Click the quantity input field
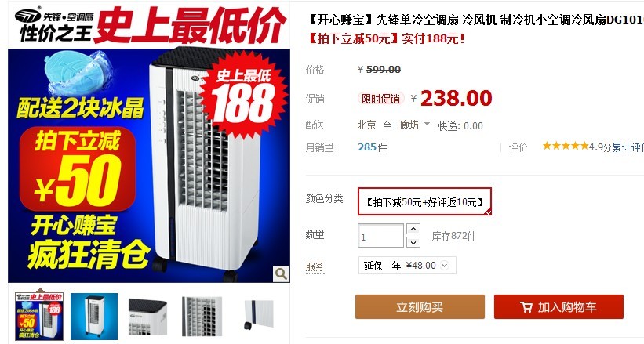 tap(380, 236)
